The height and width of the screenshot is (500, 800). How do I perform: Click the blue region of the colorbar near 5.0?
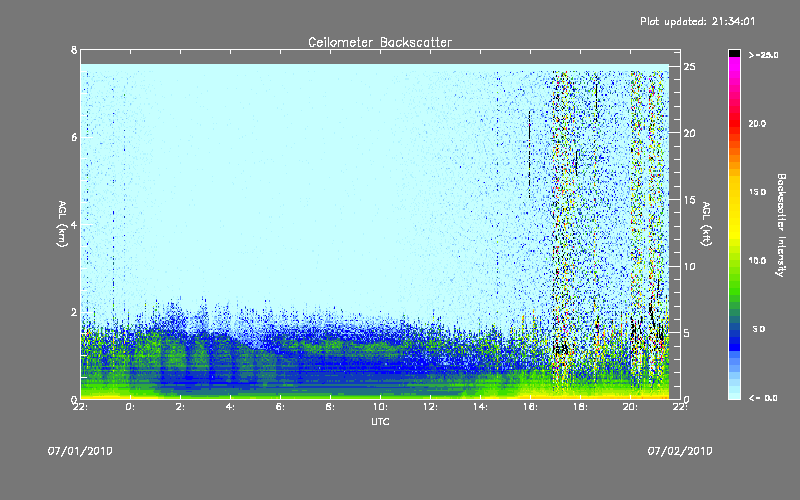pyautogui.click(x=734, y=331)
